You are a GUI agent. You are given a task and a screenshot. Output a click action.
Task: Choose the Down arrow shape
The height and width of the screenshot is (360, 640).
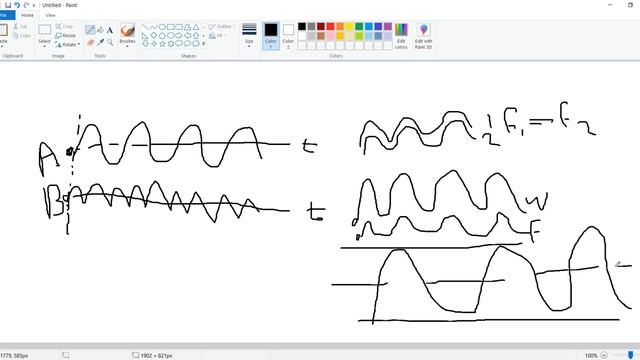point(145,44)
